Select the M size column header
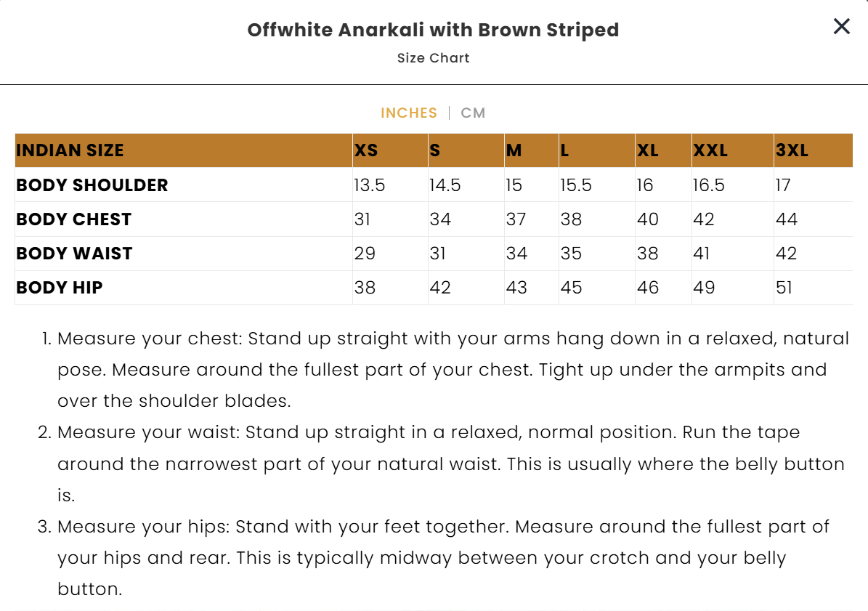Screen dimensions: 868x611 pos(532,150)
